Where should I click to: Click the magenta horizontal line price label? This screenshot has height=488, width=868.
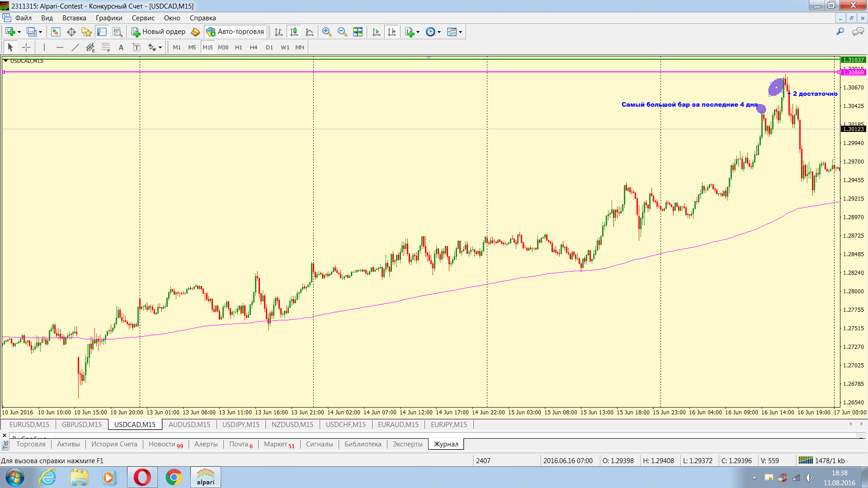[853, 72]
